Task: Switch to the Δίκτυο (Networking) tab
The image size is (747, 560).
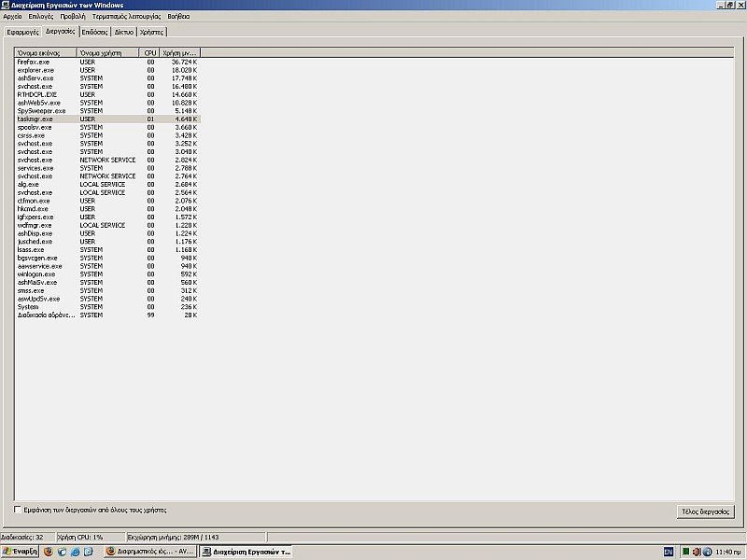Action: [x=124, y=31]
